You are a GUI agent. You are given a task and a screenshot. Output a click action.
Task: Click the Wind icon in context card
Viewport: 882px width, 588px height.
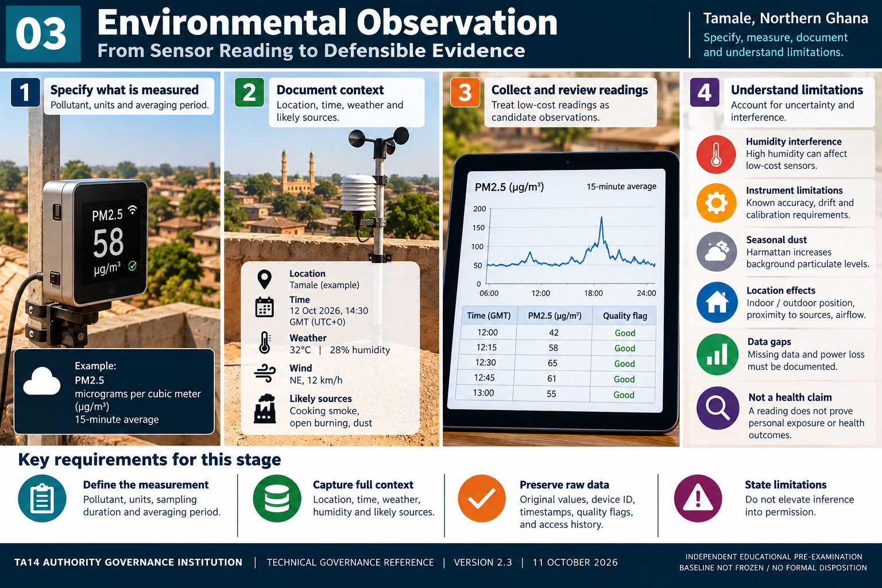(x=265, y=373)
